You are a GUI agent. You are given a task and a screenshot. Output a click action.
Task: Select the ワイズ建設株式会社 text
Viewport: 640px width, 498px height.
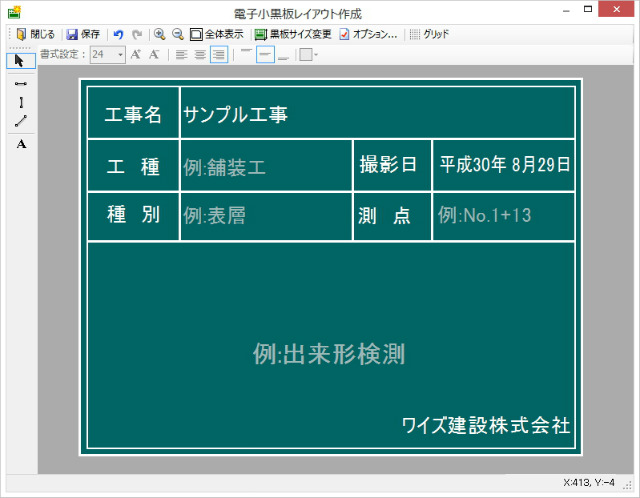click(x=486, y=425)
